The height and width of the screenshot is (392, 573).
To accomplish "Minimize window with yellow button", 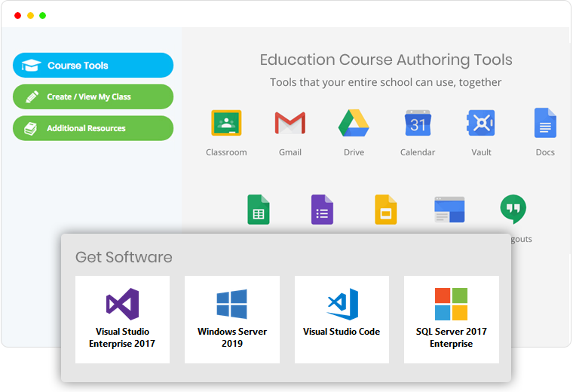I will [x=30, y=15].
